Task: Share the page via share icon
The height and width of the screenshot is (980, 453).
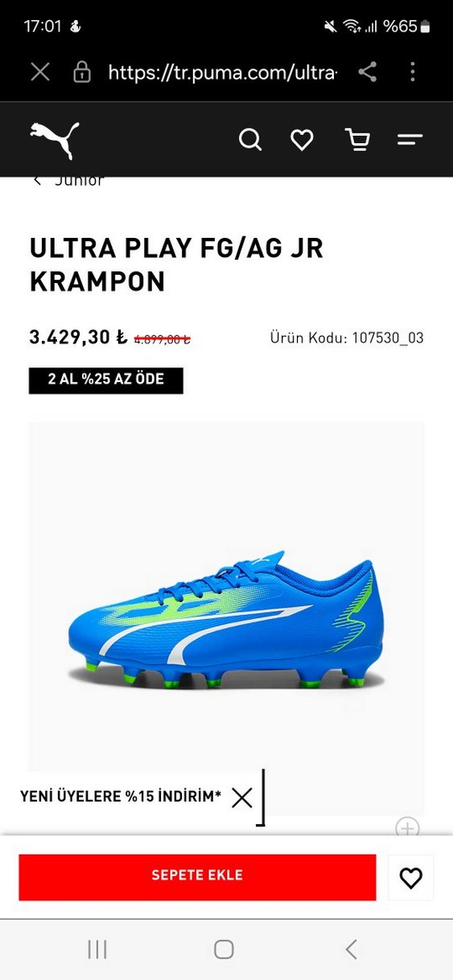Action: (x=368, y=72)
